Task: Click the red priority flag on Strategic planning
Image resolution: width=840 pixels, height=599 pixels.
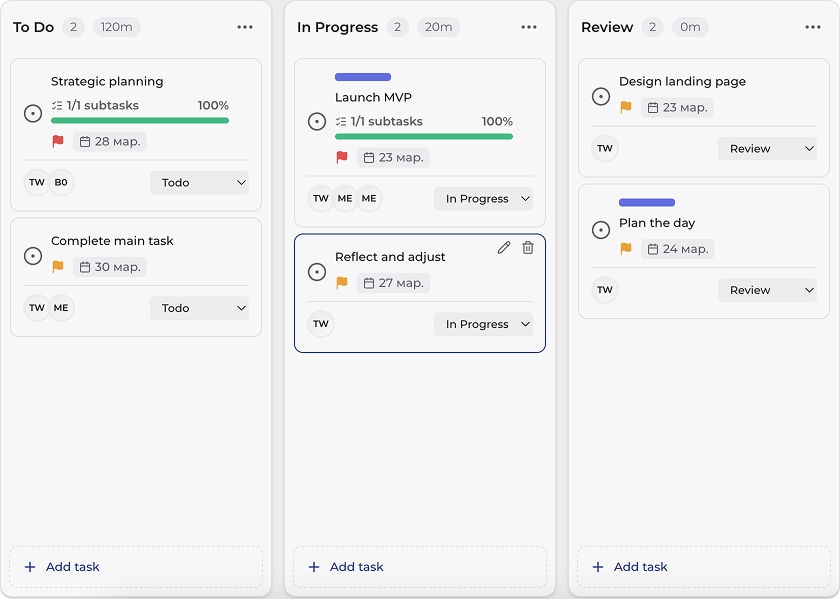Action: pos(58,141)
